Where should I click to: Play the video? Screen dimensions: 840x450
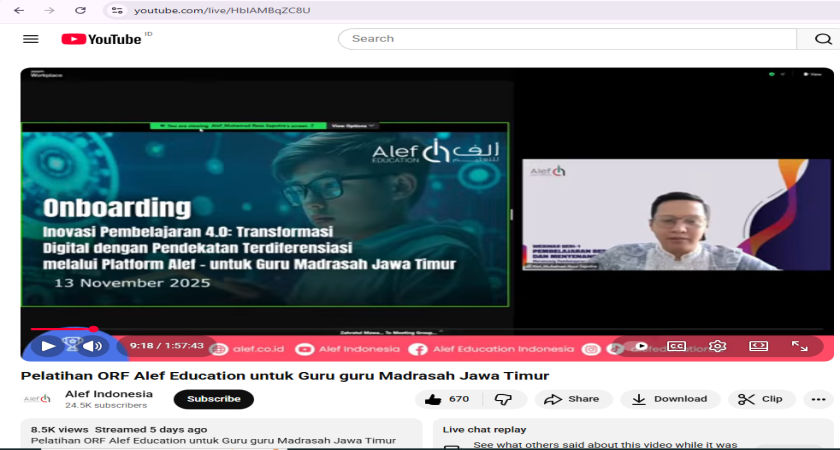47,346
